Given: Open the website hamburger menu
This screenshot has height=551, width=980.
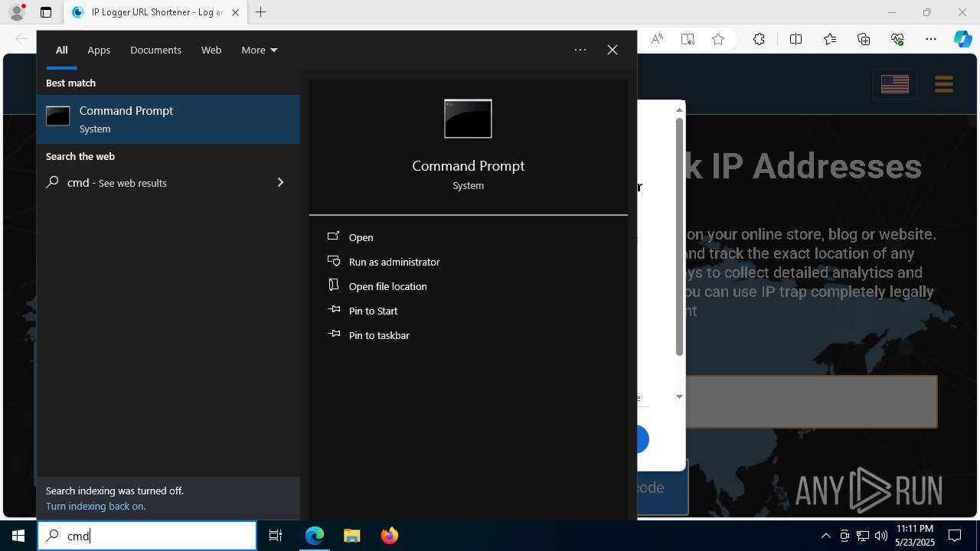Looking at the screenshot, I should pyautogui.click(x=944, y=84).
